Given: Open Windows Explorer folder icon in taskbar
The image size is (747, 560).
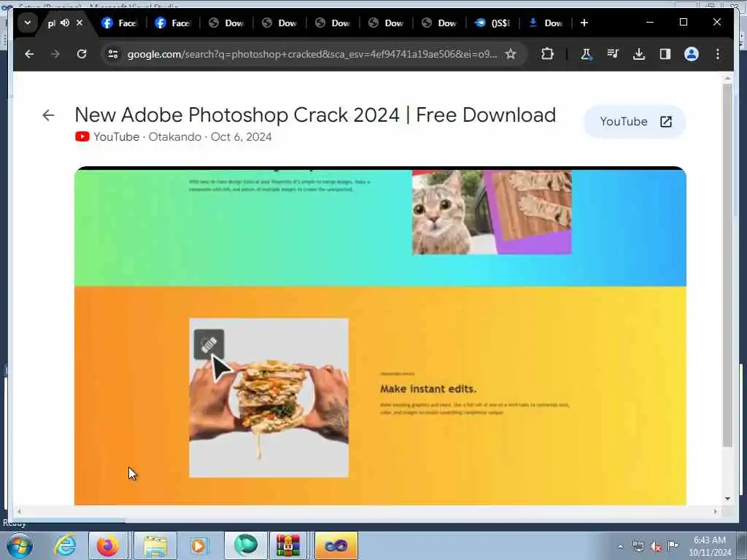Looking at the screenshot, I should tap(155, 545).
